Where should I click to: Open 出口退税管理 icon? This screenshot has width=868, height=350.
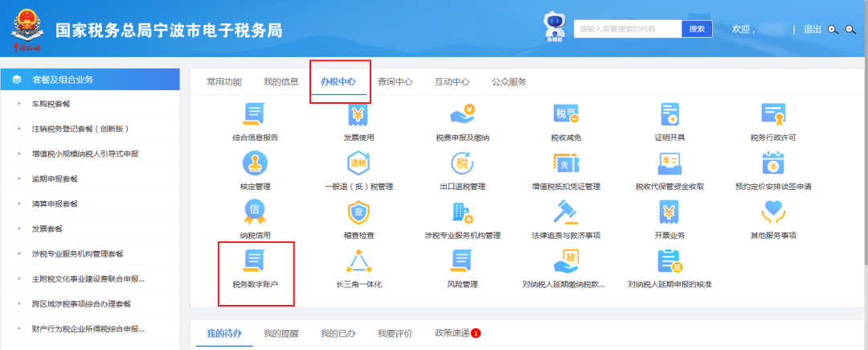tap(462, 163)
